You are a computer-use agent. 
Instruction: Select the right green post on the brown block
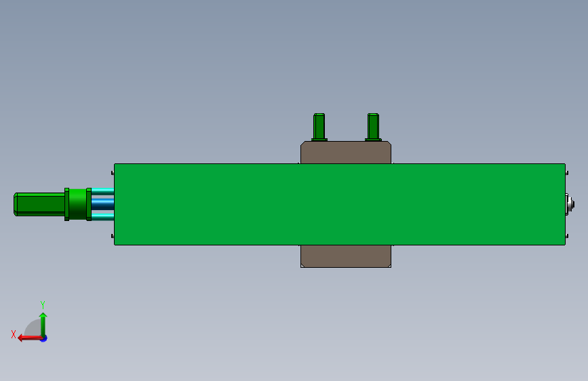373,127
